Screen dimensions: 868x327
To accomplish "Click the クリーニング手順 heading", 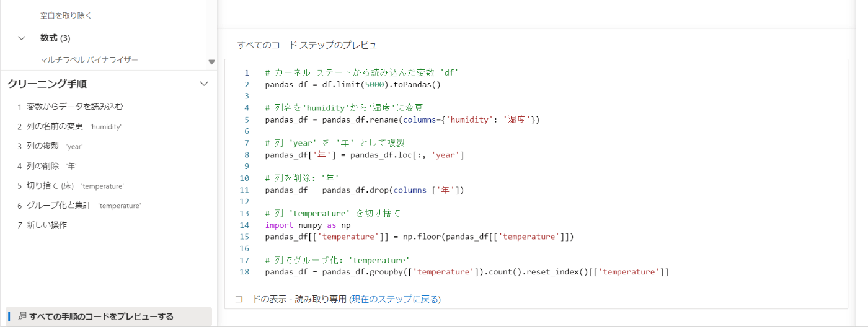I will [x=47, y=84].
